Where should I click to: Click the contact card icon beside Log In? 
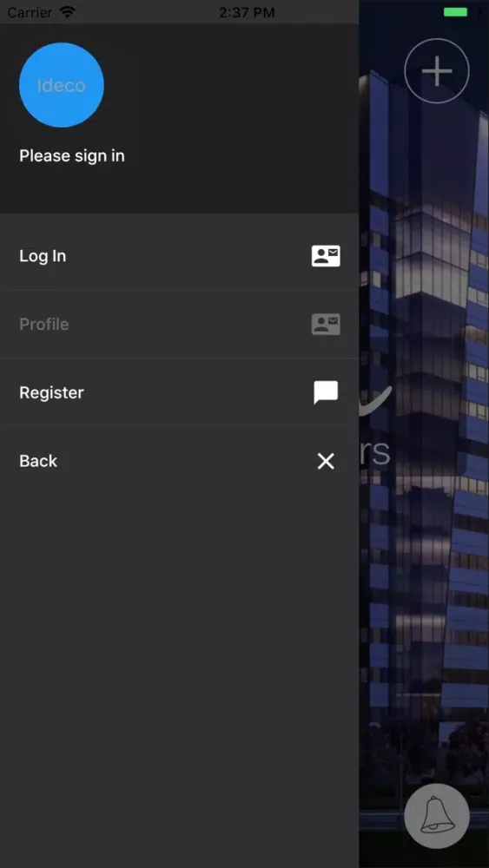[x=326, y=256]
